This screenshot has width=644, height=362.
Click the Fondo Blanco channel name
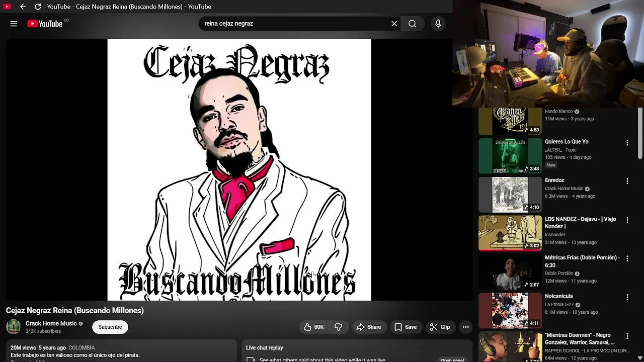tap(558, 112)
